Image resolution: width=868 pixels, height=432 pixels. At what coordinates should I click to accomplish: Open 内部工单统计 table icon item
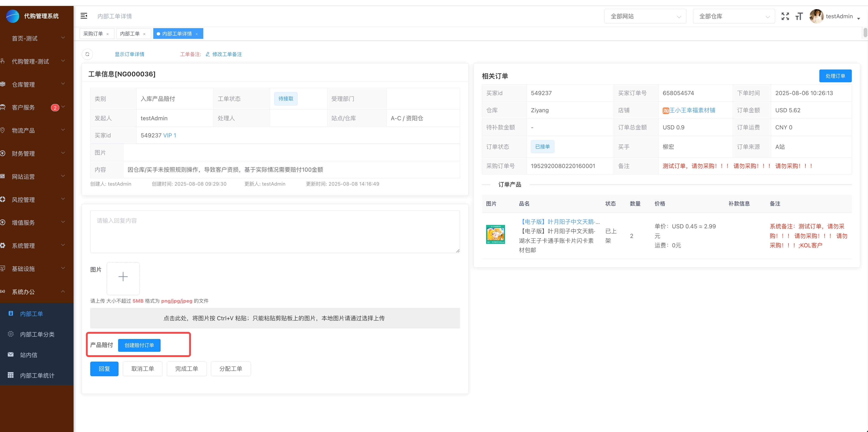click(x=37, y=375)
